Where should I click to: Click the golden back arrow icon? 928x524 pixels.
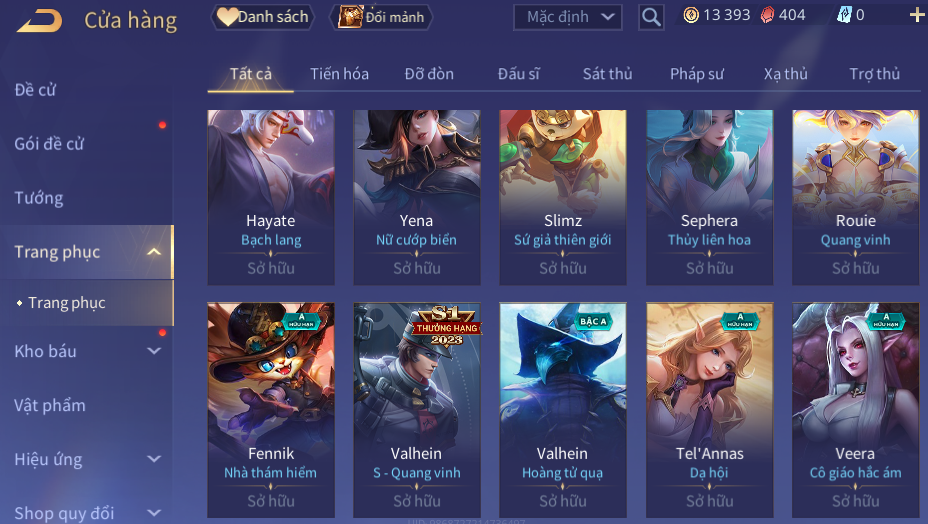point(40,20)
